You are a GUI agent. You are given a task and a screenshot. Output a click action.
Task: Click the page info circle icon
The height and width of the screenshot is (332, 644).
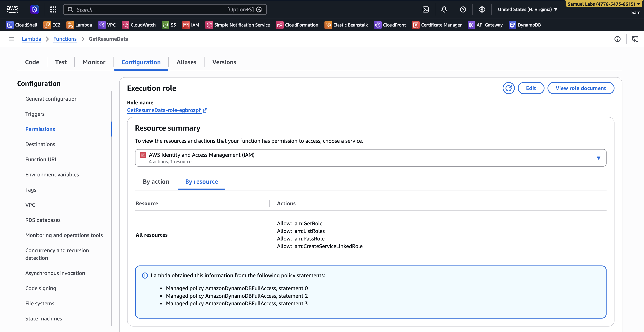(617, 39)
